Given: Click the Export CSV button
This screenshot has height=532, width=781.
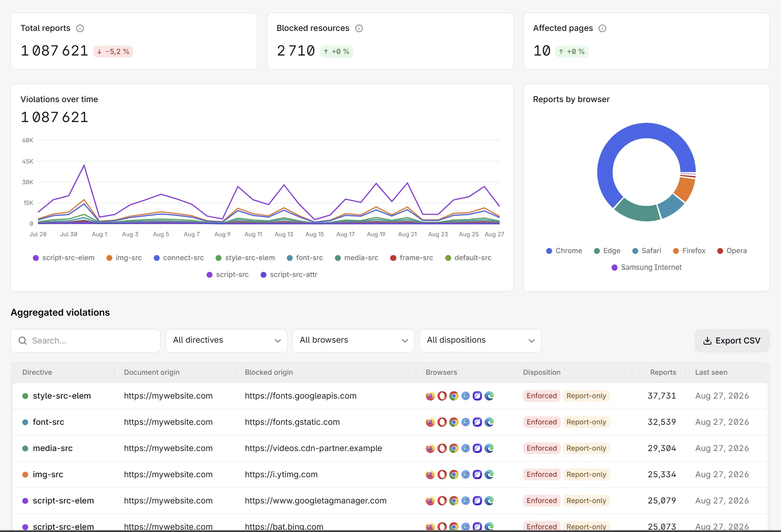Looking at the screenshot, I should (732, 341).
